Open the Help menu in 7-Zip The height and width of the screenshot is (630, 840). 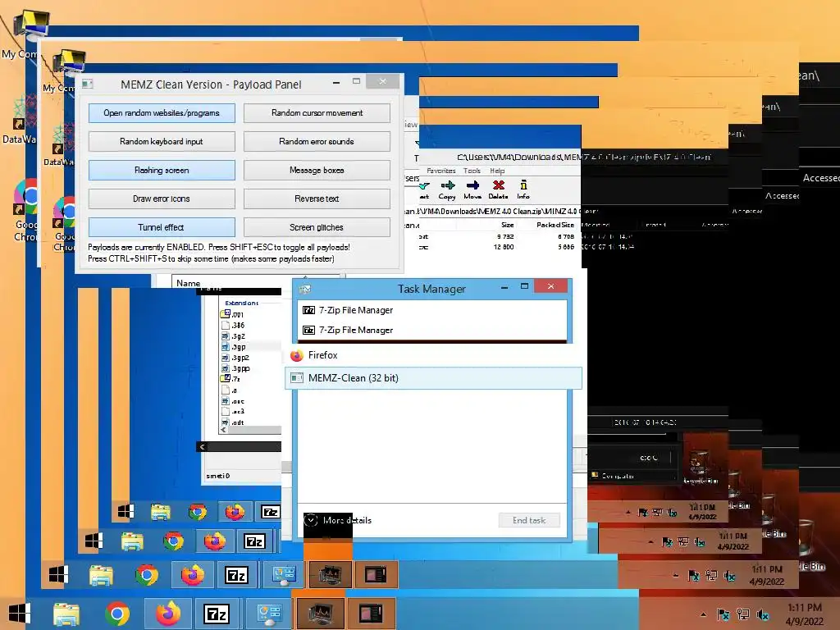pos(497,171)
